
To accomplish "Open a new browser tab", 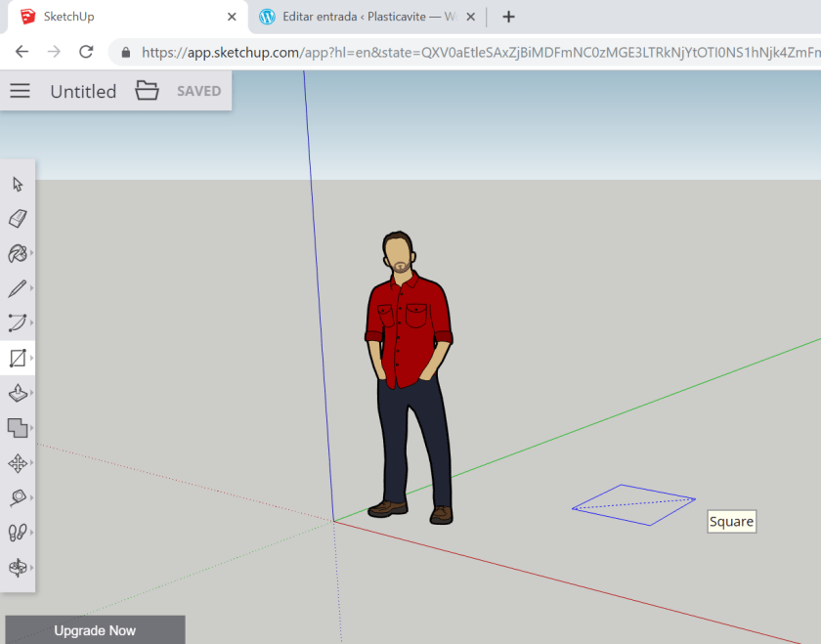I will pyautogui.click(x=508, y=17).
